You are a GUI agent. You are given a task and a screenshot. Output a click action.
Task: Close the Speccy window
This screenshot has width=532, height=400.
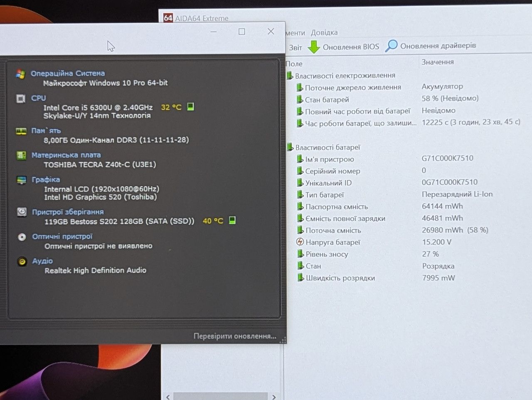point(271,31)
